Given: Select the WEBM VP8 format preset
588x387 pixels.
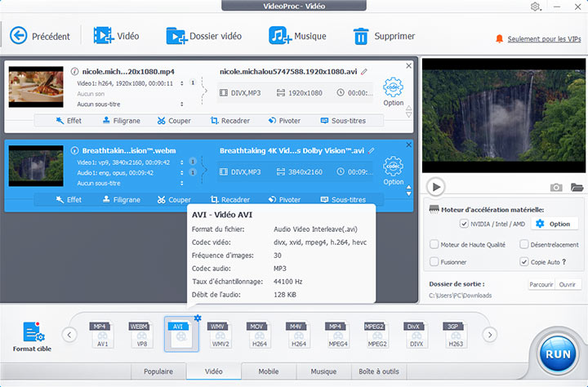Looking at the screenshot, I should tap(140, 335).
